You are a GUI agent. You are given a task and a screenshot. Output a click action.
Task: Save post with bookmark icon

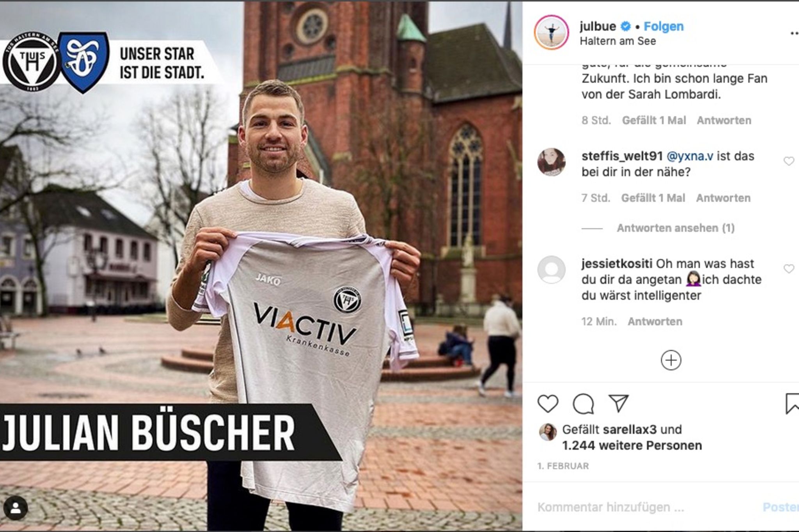coord(792,404)
